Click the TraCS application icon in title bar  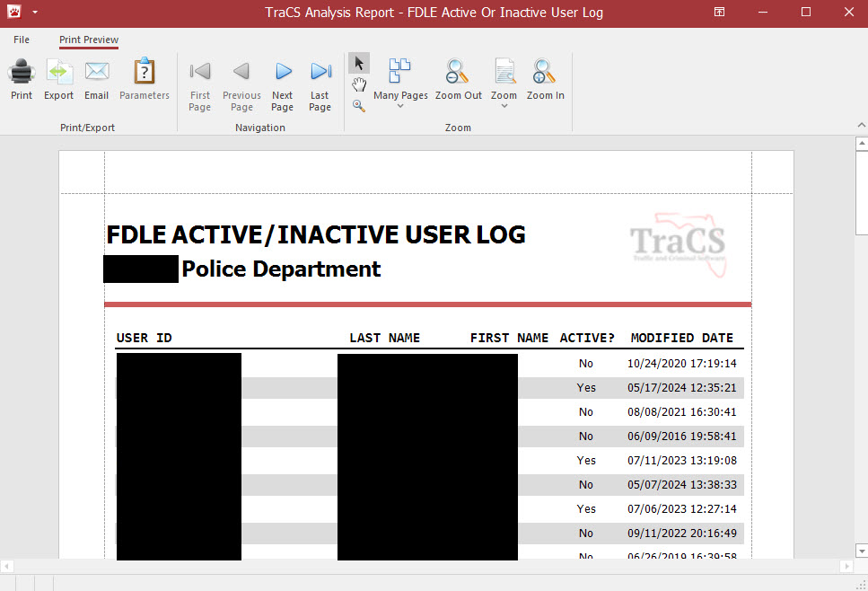13,13
